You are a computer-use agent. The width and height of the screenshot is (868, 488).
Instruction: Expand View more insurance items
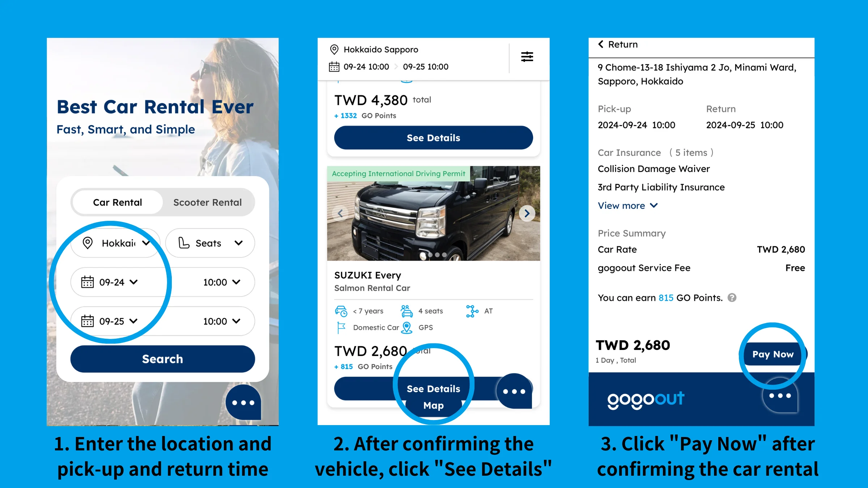(x=626, y=206)
